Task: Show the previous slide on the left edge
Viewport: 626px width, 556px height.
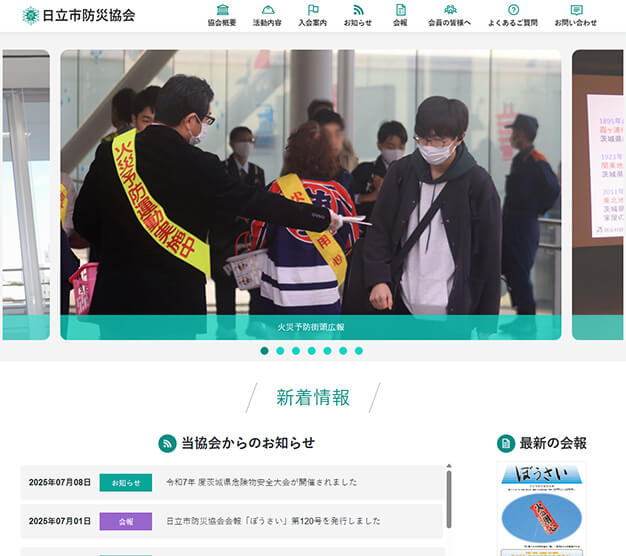Action: (x=25, y=195)
